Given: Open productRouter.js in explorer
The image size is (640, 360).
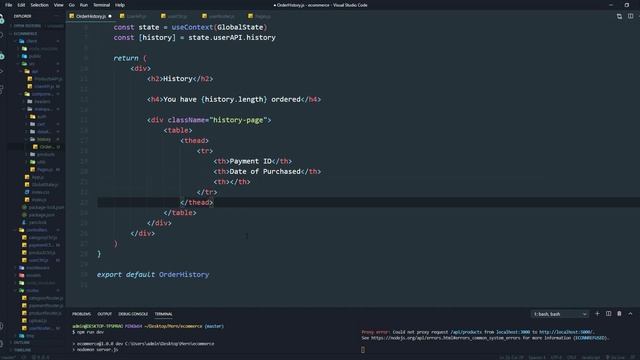Looking at the screenshot, I should [x=42, y=313].
